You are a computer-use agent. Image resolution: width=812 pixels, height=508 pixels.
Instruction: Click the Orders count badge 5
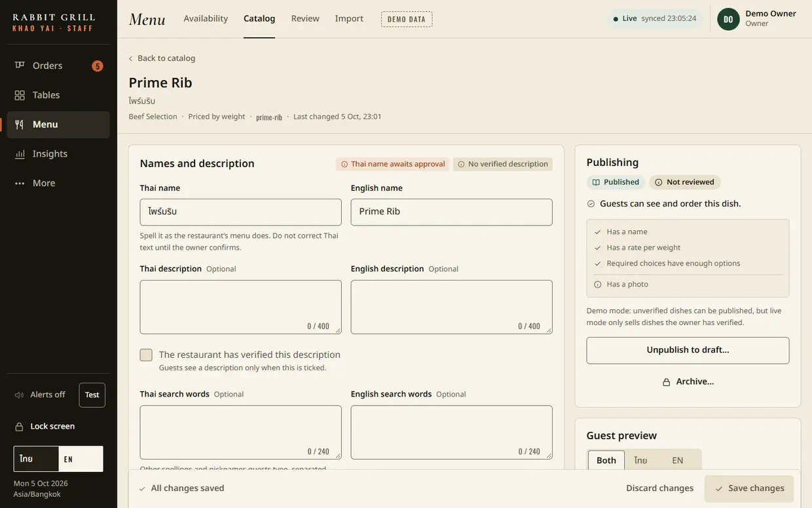(x=98, y=66)
